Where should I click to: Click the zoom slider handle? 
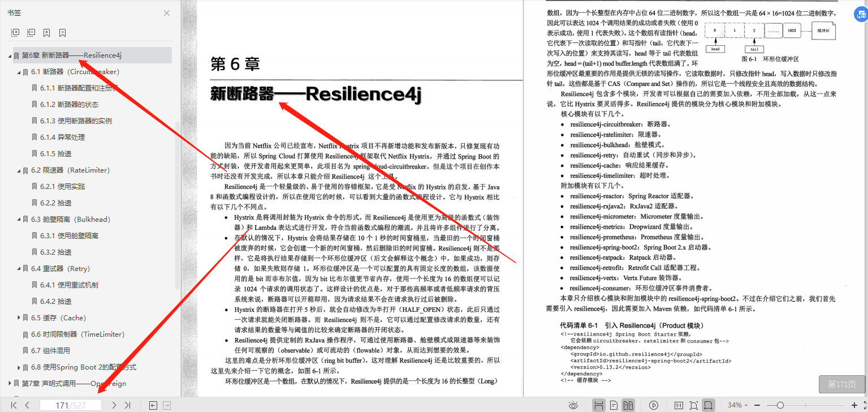pyautogui.click(x=780, y=405)
